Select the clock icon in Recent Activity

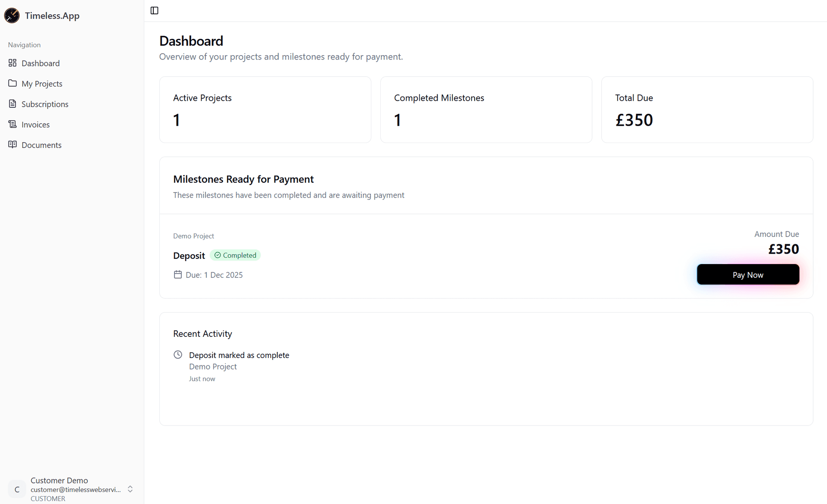point(177,355)
